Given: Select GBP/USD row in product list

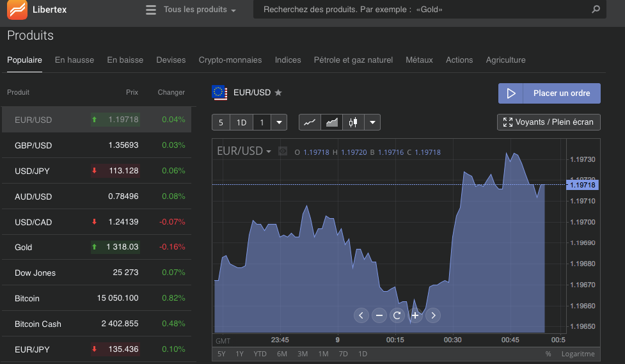Looking at the screenshot, I should pyautogui.click(x=97, y=145).
